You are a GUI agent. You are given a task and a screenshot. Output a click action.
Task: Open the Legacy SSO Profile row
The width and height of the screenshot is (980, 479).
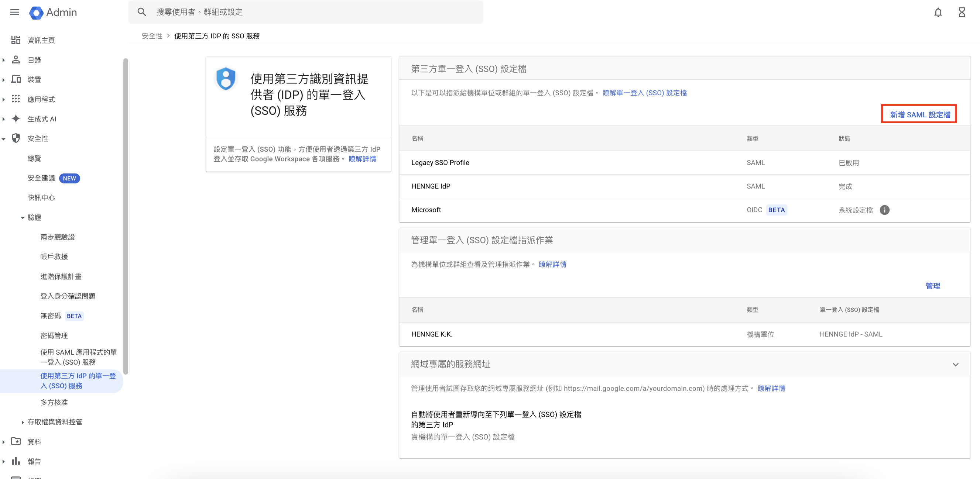pyautogui.click(x=684, y=162)
